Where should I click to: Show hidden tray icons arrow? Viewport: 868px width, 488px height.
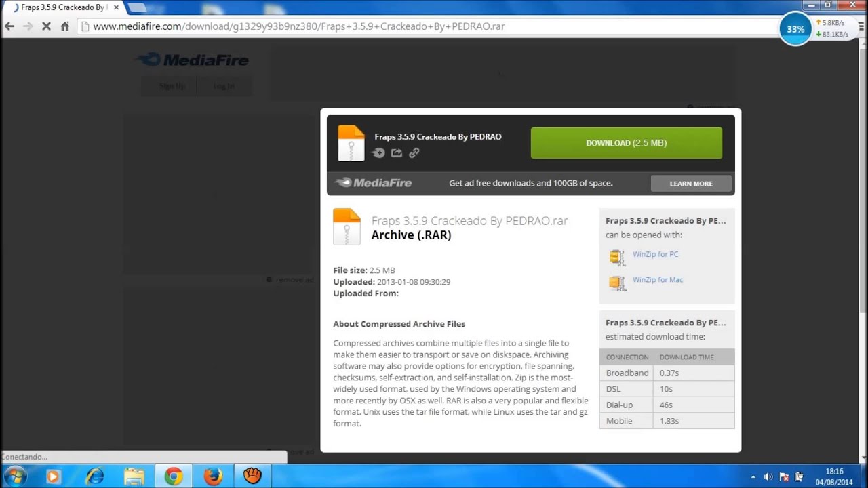coord(753,476)
